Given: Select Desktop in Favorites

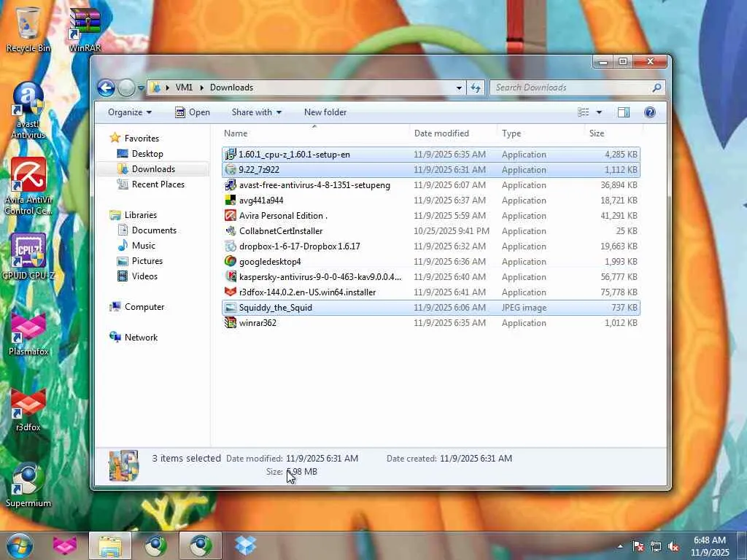Looking at the screenshot, I should click(x=147, y=154).
